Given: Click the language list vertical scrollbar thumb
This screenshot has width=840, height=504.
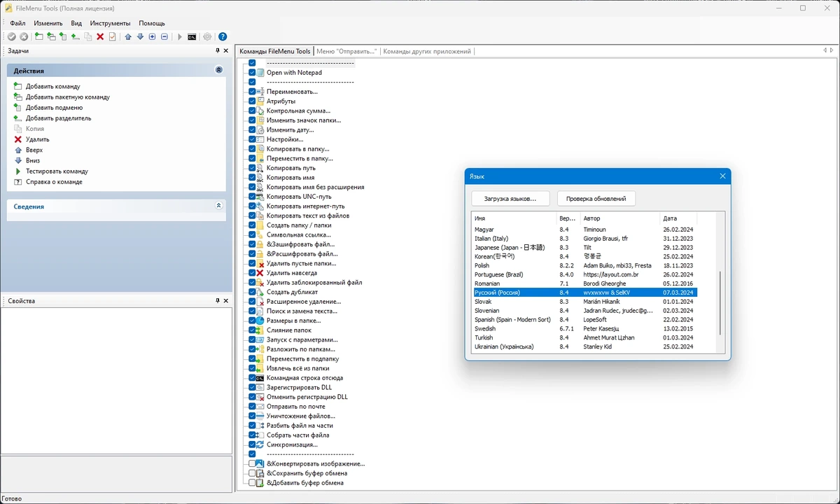Looking at the screenshot, I should click(721, 304).
